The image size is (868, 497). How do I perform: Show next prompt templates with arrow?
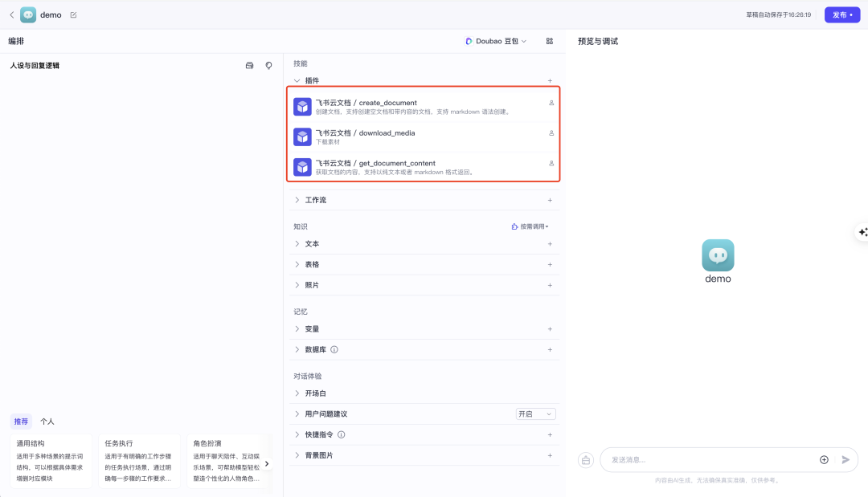(x=267, y=464)
